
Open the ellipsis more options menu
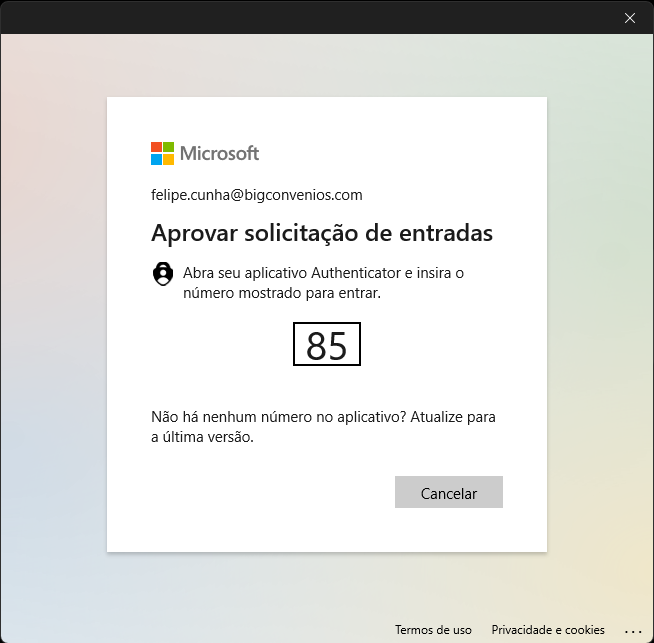coord(633,631)
